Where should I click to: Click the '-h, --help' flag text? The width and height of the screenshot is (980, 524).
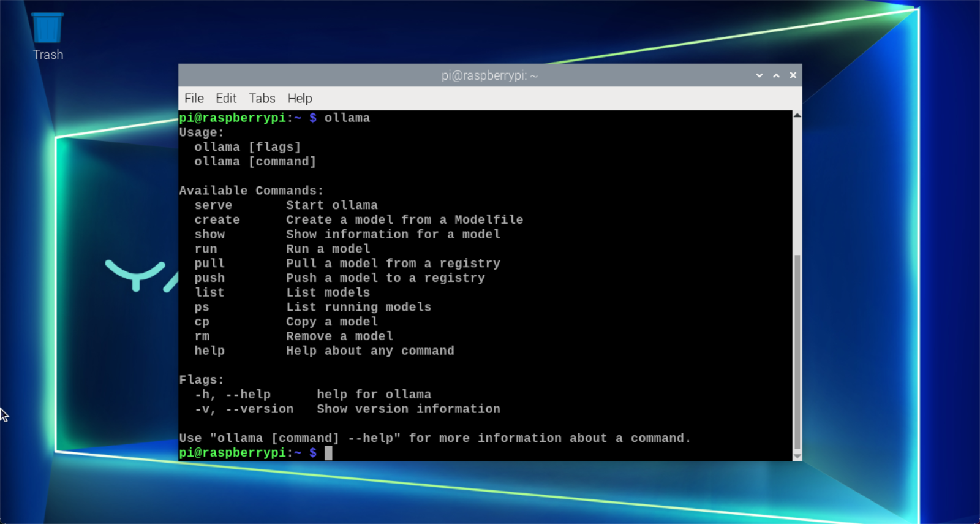(233, 395)
